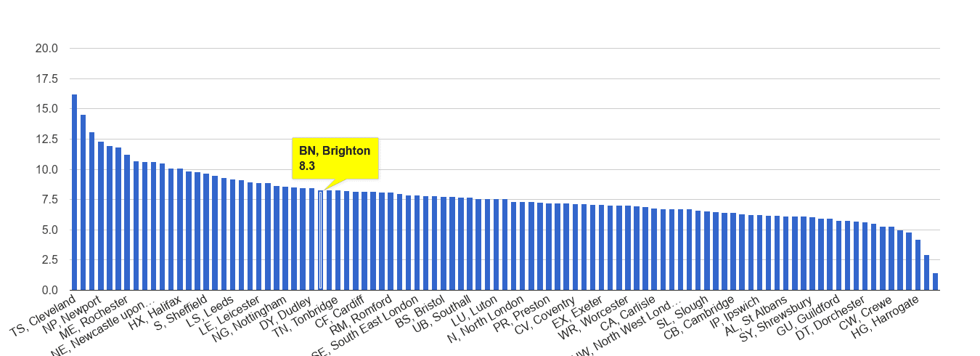Click the BN, Brighton tooltip callout
The image size is (980, 356).
(x=335, y=158)
